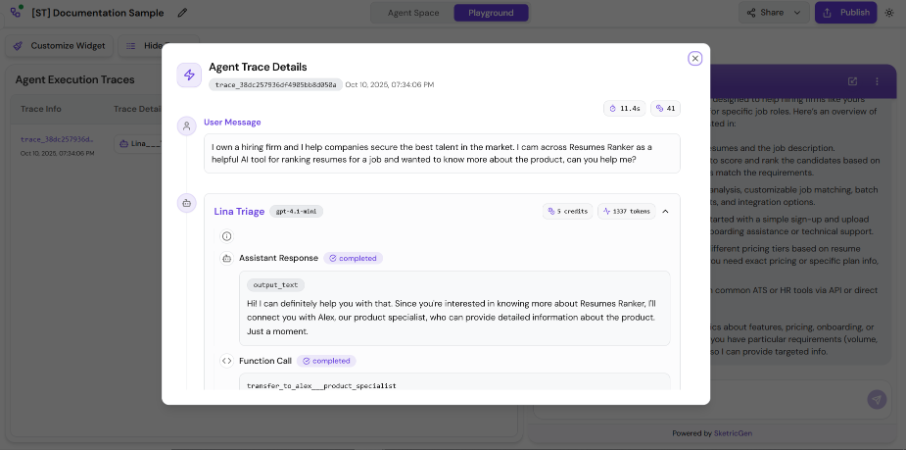Click the Lina Triage agent name
The width and height of the screenshot is (906, 450).
tap(239, 211)
